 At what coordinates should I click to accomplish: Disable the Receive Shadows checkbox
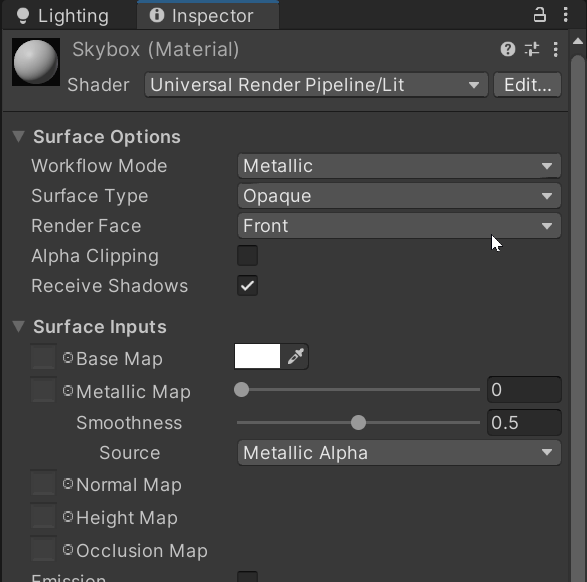247,286
